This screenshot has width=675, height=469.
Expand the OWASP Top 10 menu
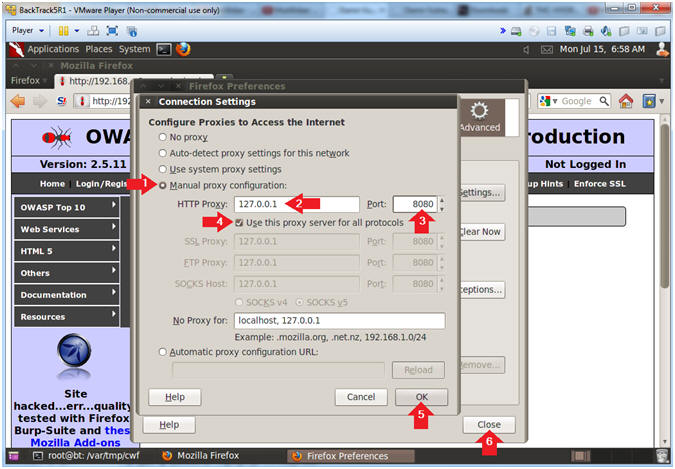tap(67, 208)
